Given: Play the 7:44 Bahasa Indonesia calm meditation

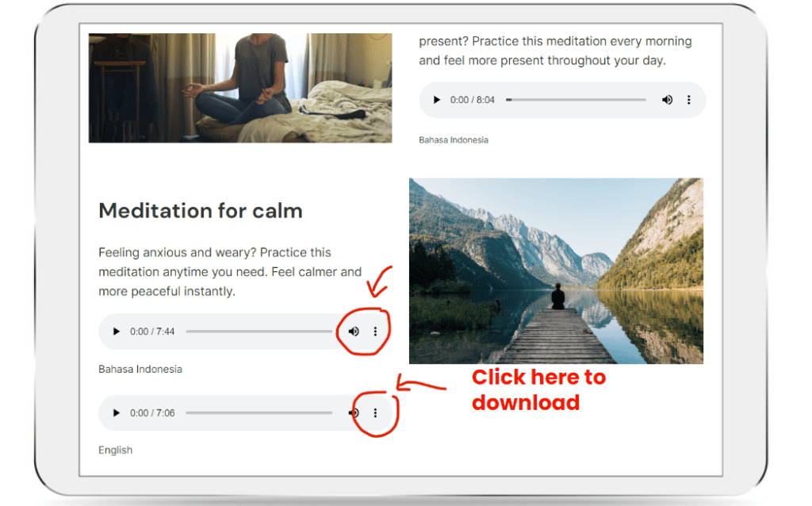Looking at the screenshot, I should (116, 332).
